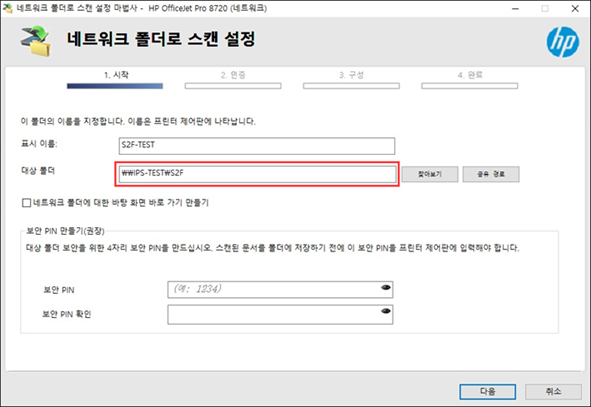The width and height of the screenshot is (591, 407).
Task: Click the 보안 PIN 확인 input field
Action: [x=280, y=315]
